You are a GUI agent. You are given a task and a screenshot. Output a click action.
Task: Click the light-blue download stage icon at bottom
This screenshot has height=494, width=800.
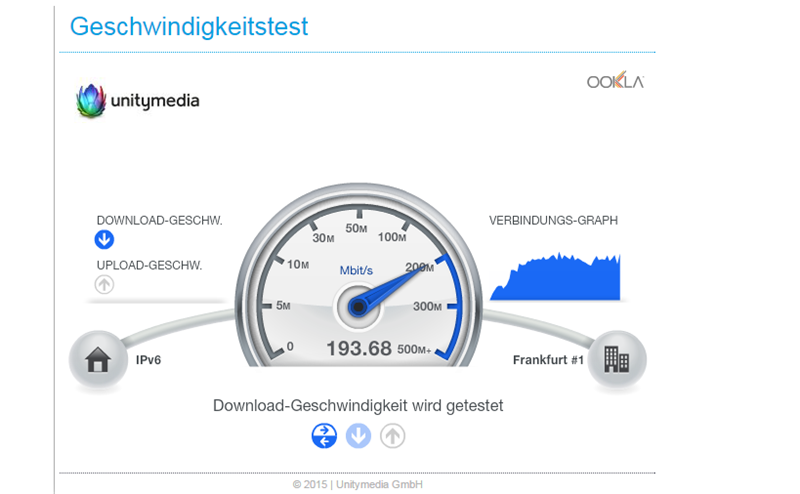(358, 435)
